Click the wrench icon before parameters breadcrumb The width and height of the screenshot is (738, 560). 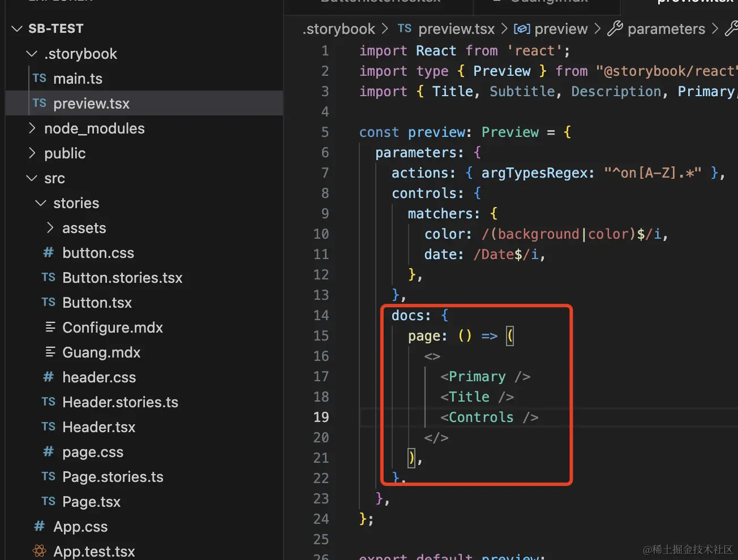[x=615, y=28]
